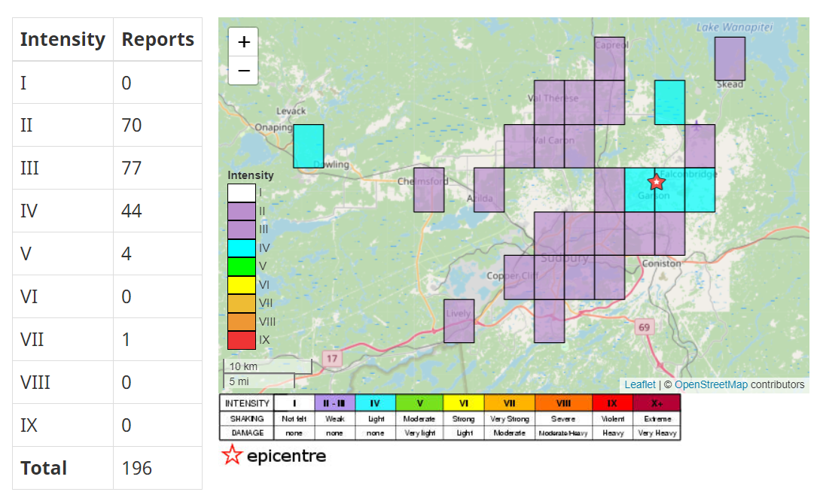
Task: Click the red epicentre star on the map
Action: [x=654, y=181]
